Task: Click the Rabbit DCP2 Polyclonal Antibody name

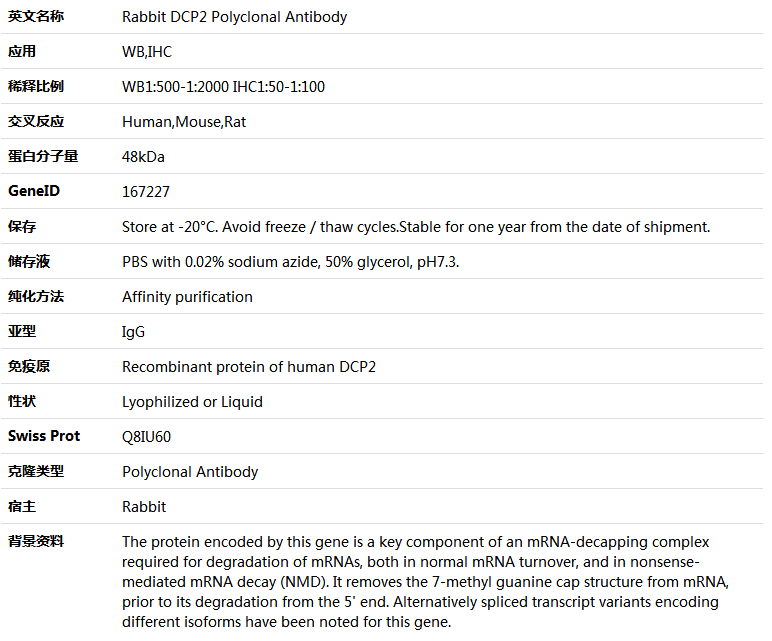Action: tap(234, 17)
